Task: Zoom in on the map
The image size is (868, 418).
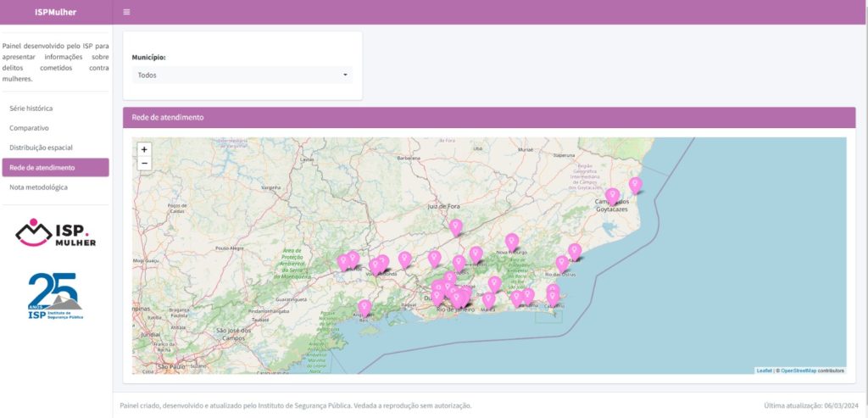Action: tap(144, 149)
